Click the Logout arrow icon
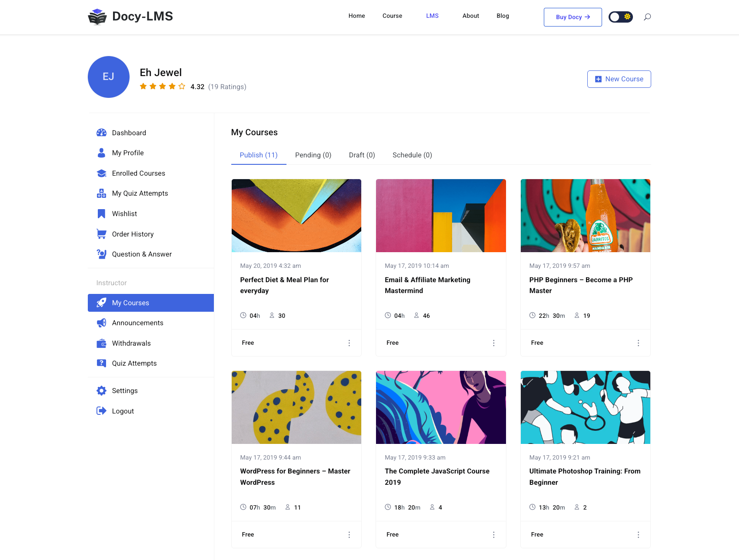This screenshot has width=739, height=560. click(x=101, y=411)
